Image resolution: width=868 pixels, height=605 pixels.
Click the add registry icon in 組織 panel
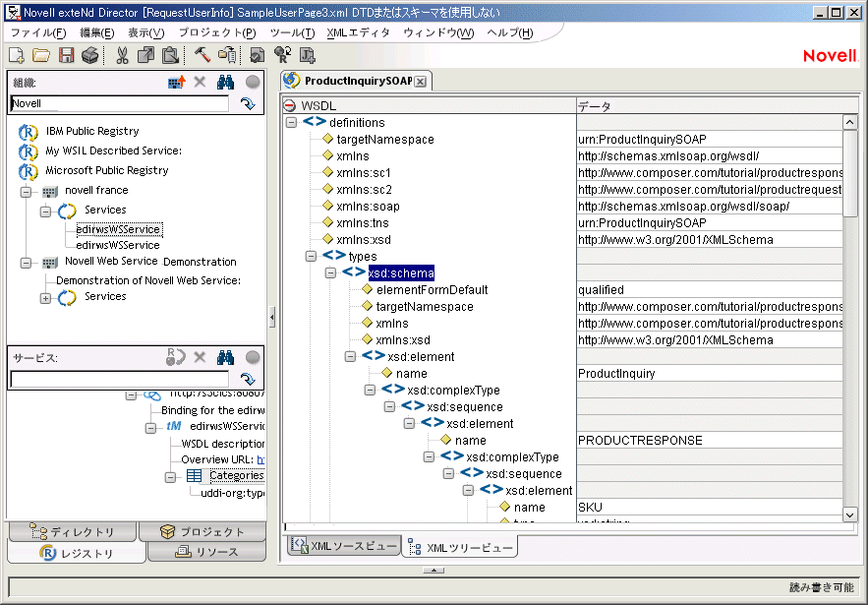[x=176, y=83]
